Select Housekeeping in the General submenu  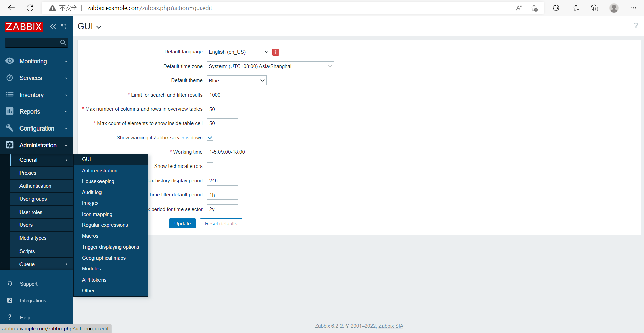click(x=111, y=181)
